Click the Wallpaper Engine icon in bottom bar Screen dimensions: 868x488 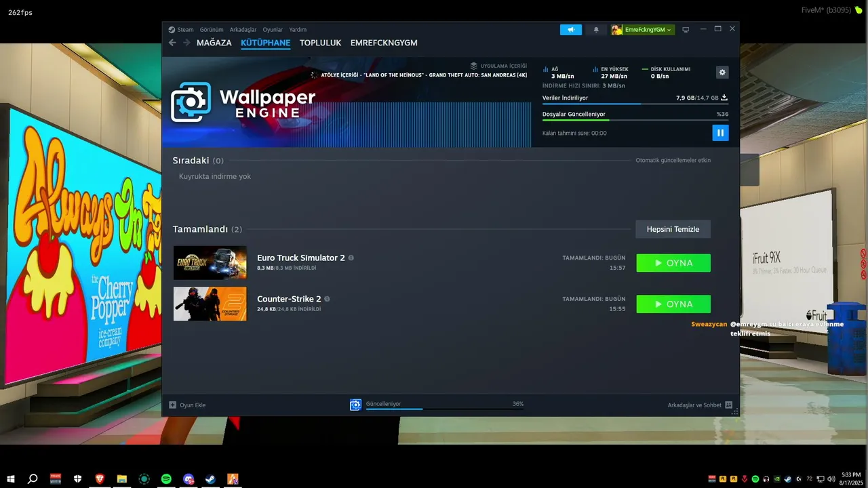coord(355,405)
